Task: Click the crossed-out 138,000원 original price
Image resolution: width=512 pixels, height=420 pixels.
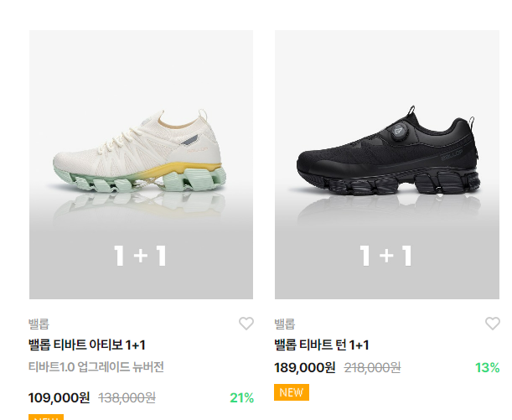Action: [x=127, y=397]
